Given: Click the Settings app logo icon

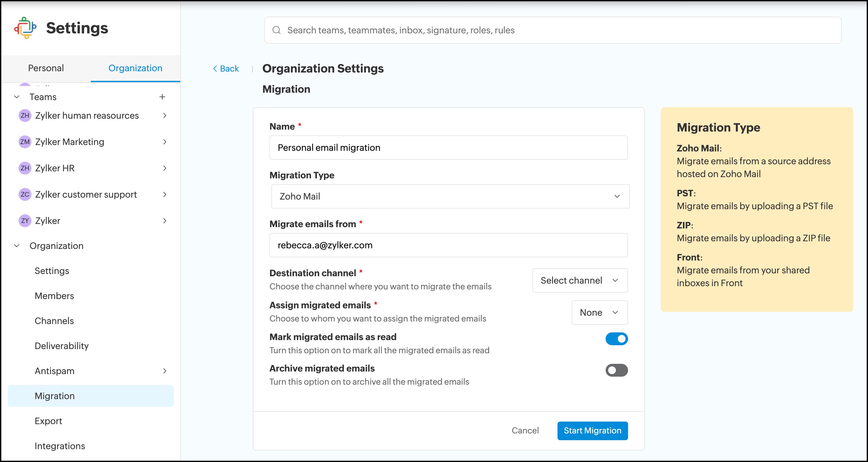Looking at the screenshot, I should 25,28.
